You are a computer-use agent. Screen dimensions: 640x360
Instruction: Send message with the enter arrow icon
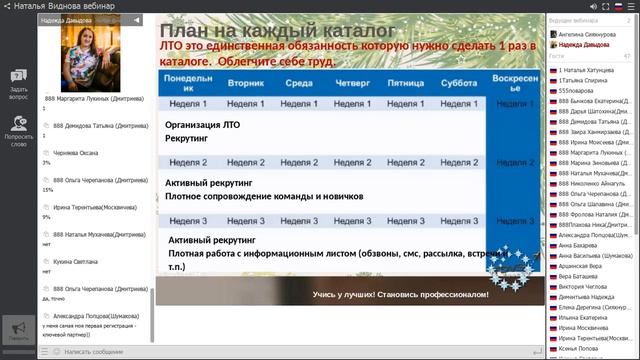538,351
